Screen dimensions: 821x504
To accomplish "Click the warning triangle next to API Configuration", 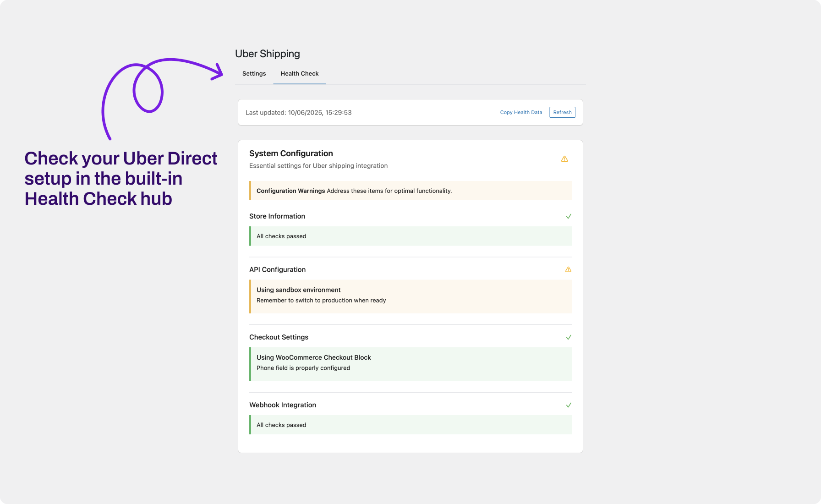I will pyautogui.click(x=568, y=269).
